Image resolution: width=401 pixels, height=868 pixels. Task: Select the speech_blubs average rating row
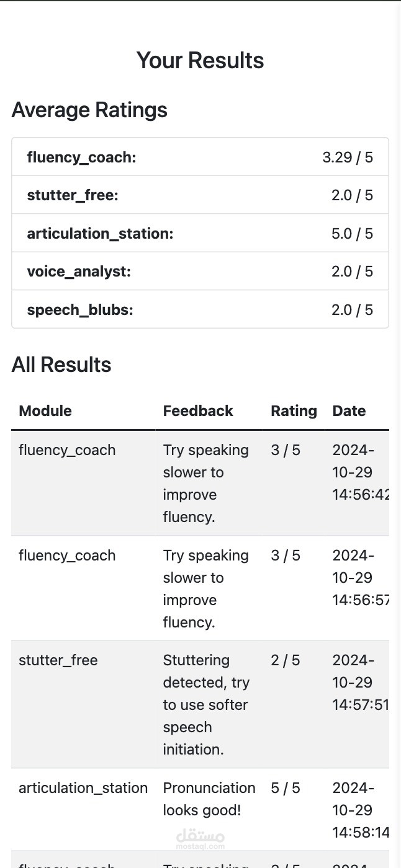(200, 309)
